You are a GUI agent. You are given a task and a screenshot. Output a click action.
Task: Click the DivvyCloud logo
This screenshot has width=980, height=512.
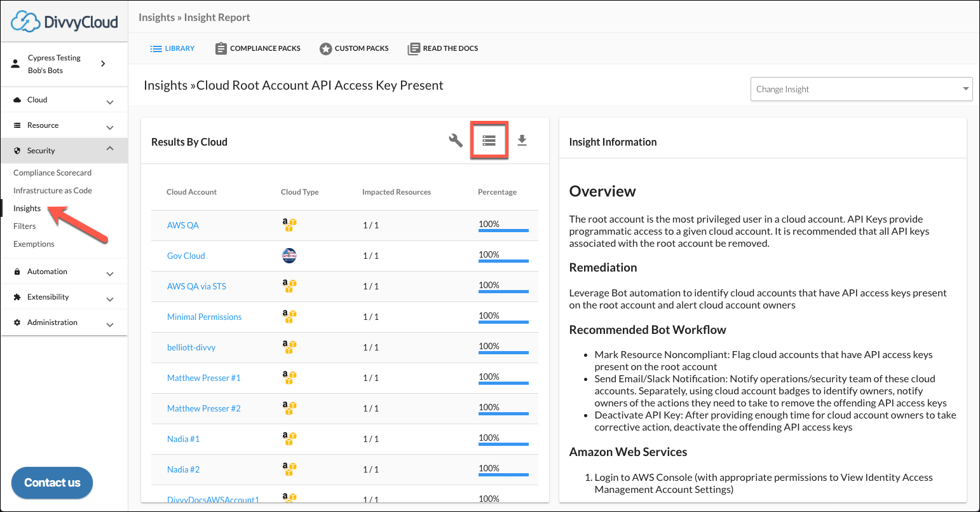coord(64,21)
